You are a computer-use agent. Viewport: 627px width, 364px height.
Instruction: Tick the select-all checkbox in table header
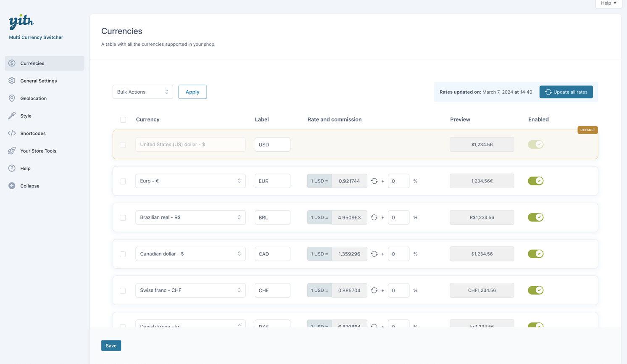123,120
